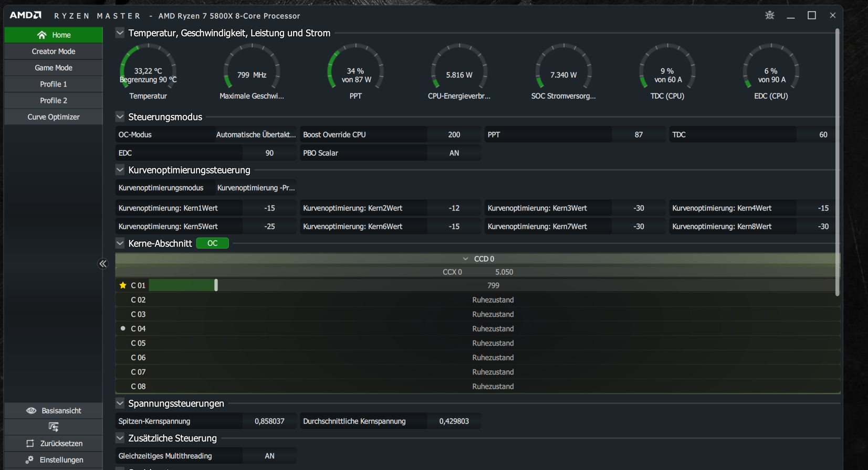Click the bug report icon in title bar
Image resolution: width=868 pixels, height=470 pixels.
(770, 15)
